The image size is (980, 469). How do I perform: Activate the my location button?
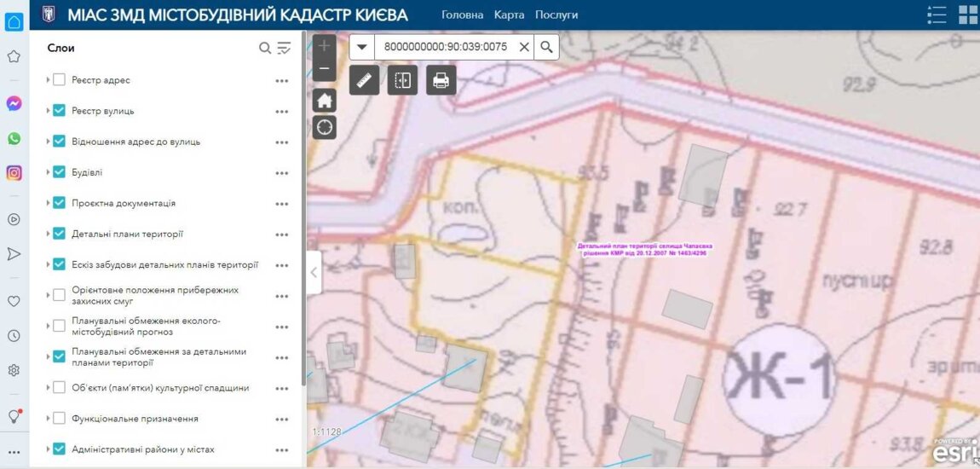click(324, 128)
